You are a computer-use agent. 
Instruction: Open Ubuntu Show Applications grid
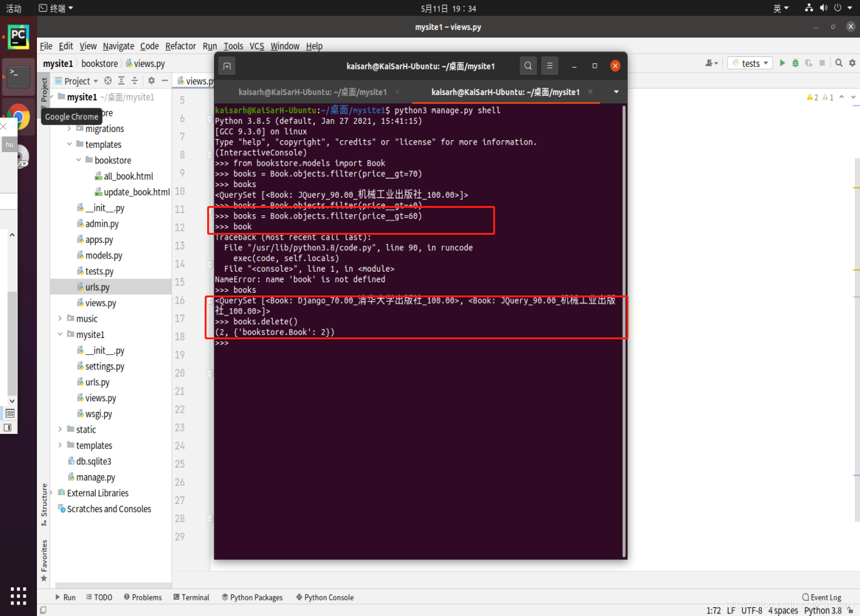pos(18,595)
